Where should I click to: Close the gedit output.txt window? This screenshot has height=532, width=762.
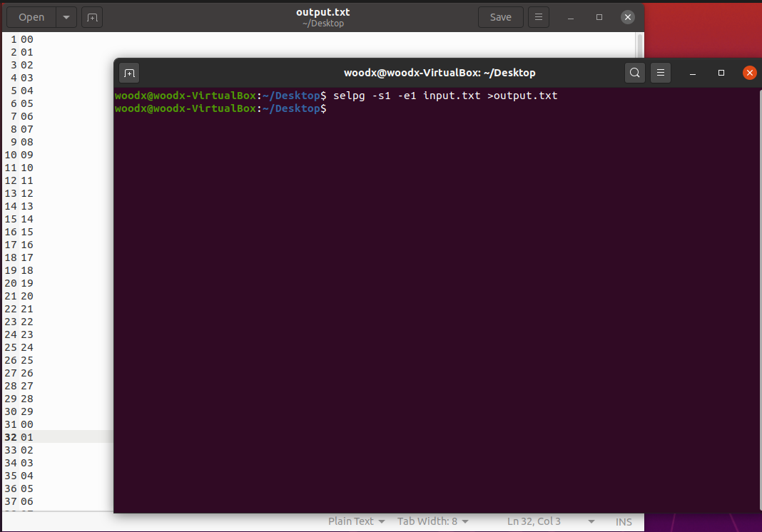[628, 18]
